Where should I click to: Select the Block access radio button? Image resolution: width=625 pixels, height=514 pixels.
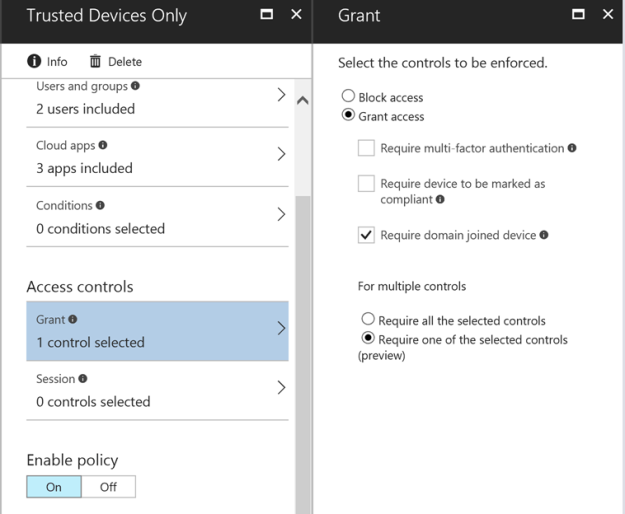348,97
